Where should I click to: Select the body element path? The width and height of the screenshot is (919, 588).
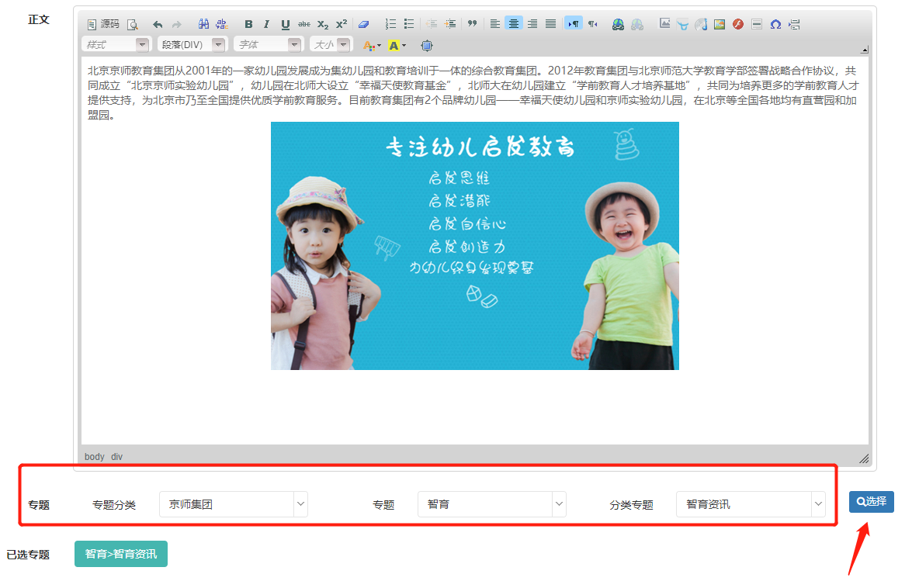click(x=95, y=457)
